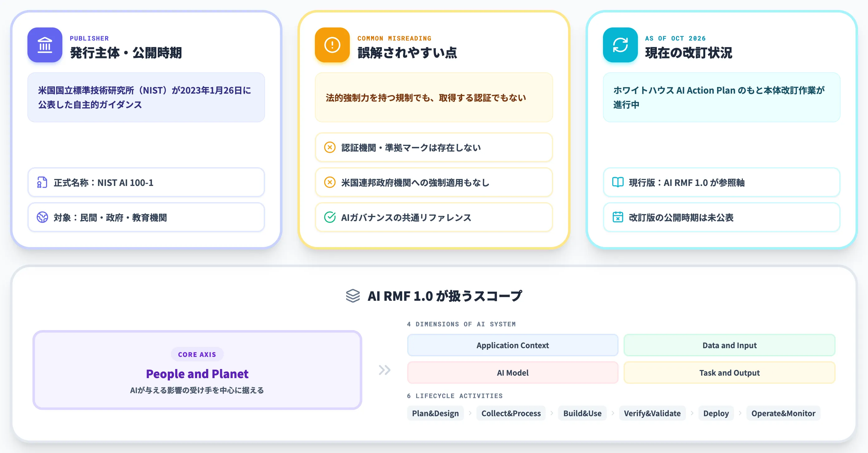Click the text AIが与える影響の受け手を中心に据える

pyautogui.click(x=197, y=390)
